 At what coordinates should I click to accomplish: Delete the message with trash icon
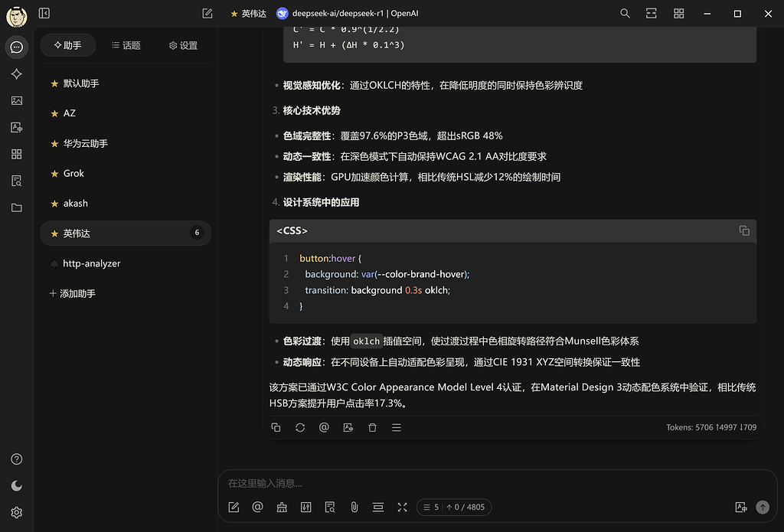click(373, 427)
